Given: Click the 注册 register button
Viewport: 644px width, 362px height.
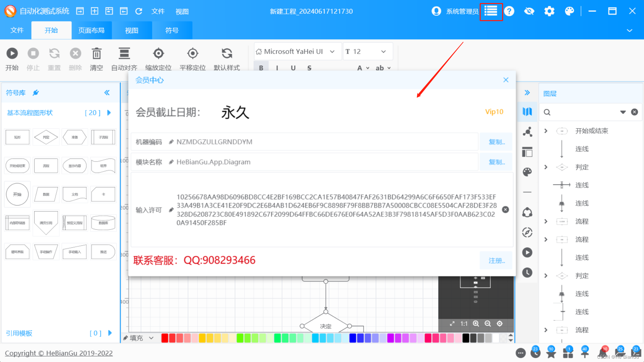Looking at the screenshot, I should coord(496,260).
